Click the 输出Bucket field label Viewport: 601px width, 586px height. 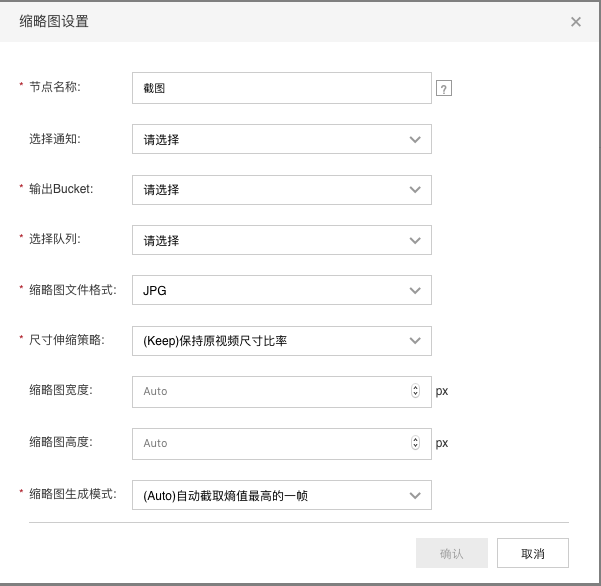tap(61, 189)
